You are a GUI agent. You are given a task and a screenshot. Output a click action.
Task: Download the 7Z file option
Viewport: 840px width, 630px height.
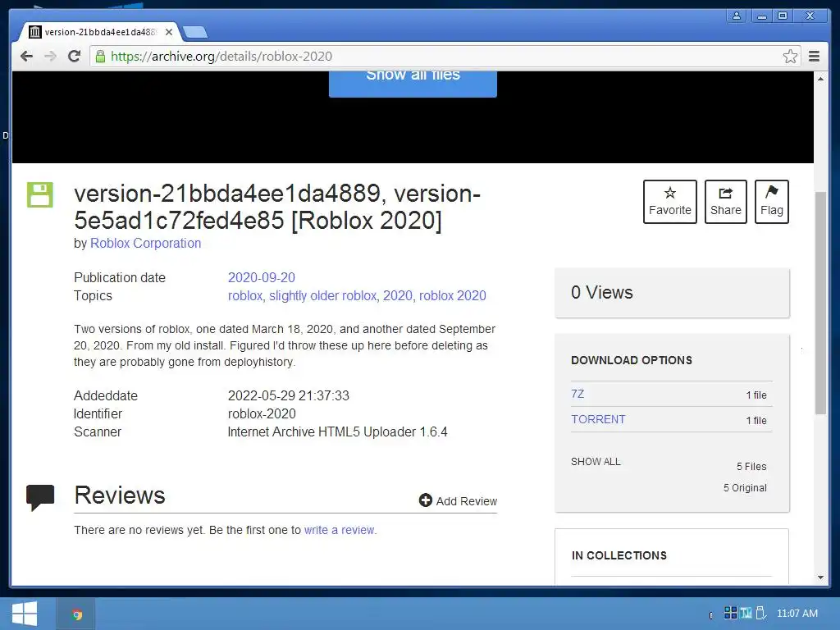[577, 394]
